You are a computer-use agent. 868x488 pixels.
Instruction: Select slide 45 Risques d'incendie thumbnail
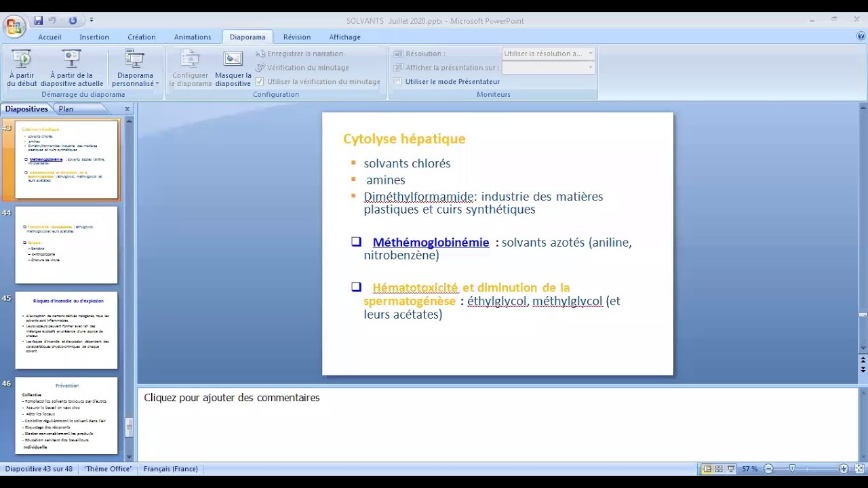coord(66,330)
